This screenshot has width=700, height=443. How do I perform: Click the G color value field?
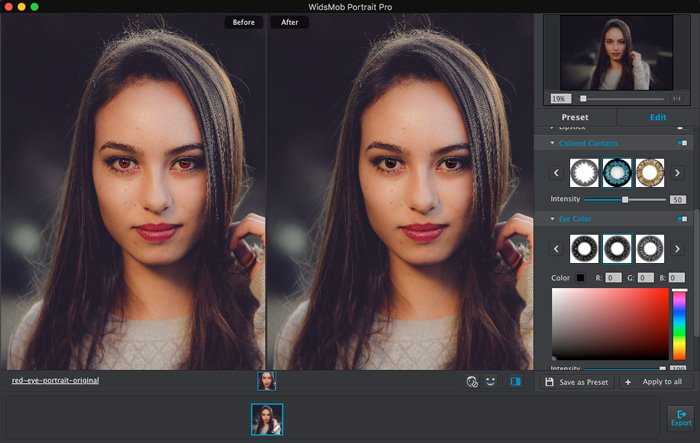point(646,278)
